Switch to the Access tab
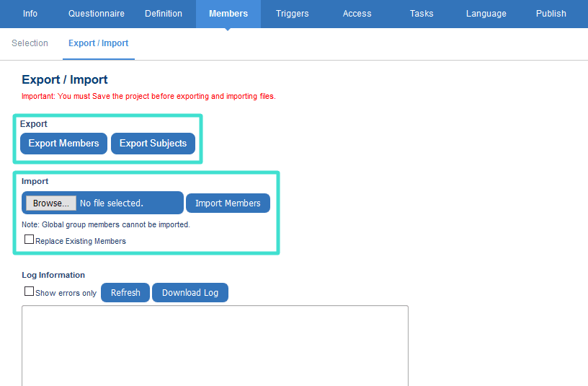This screenshot has width=588, height=386. coord(357,14)
